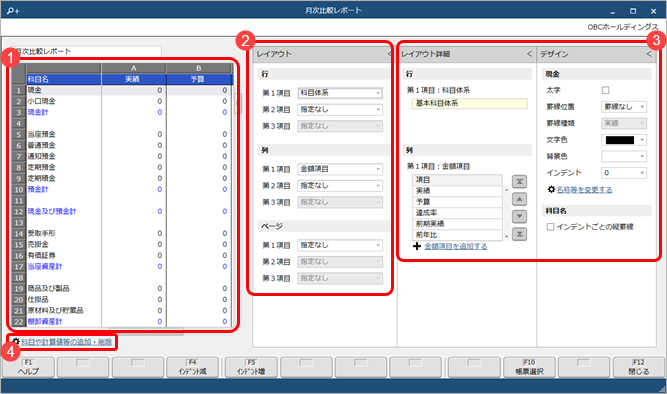This screenshot has height=394, width=667.
Task: Collapse the レイアウト詳細 panel chevron
Action: tap(529, 54)
